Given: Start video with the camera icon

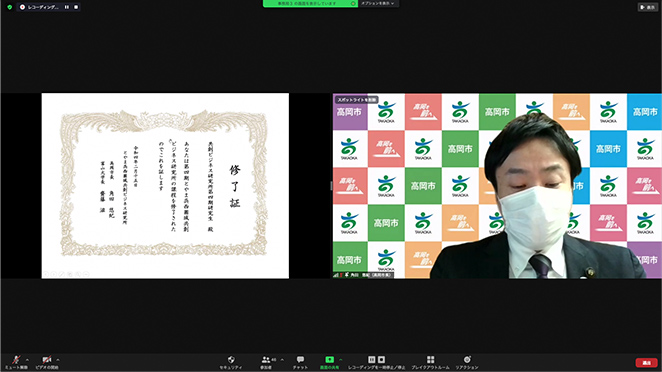Looking at the screenshot, I should [47, 362].
